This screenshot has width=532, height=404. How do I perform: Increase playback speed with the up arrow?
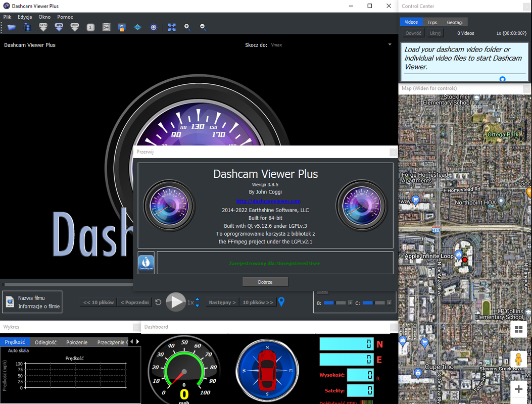pos(198,299)
